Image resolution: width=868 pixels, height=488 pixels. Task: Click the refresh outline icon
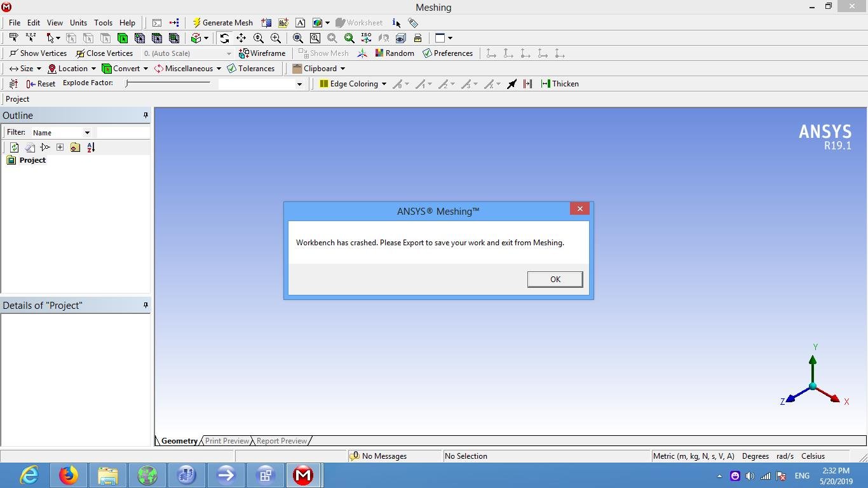click(x=14, y=147)
